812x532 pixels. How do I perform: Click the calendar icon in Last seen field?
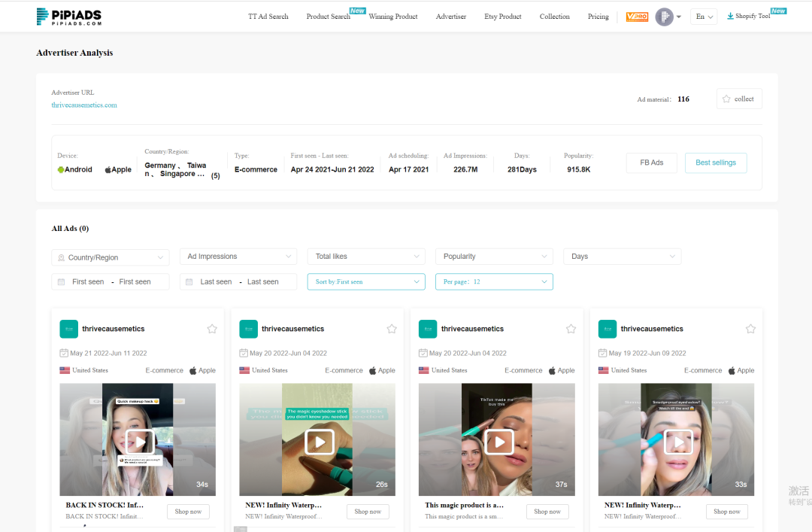pyautogui.click(x=189, y=282)
